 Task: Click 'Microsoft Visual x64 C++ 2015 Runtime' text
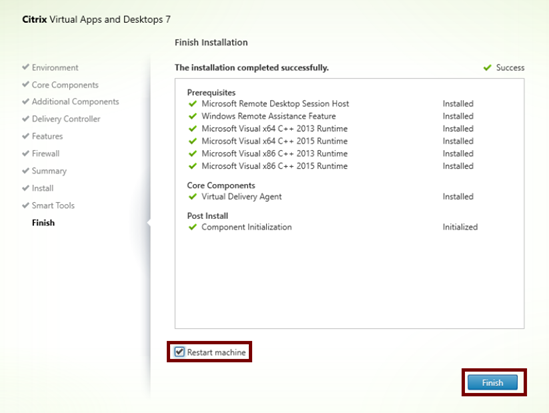[x=274, y=141]
